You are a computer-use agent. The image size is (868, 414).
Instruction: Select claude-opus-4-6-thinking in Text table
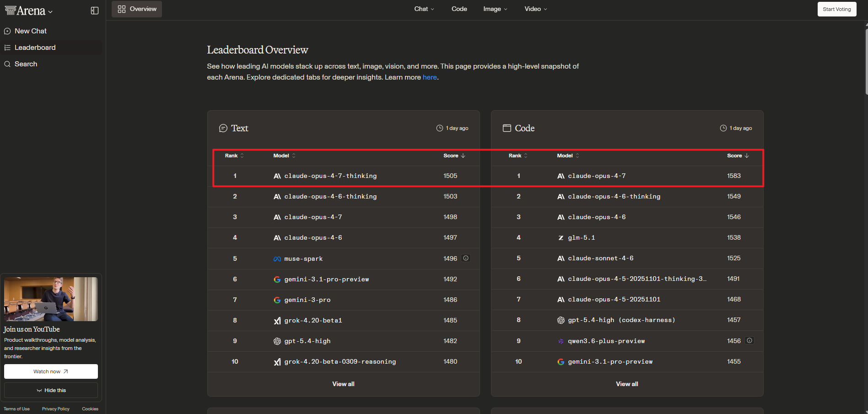330,196
